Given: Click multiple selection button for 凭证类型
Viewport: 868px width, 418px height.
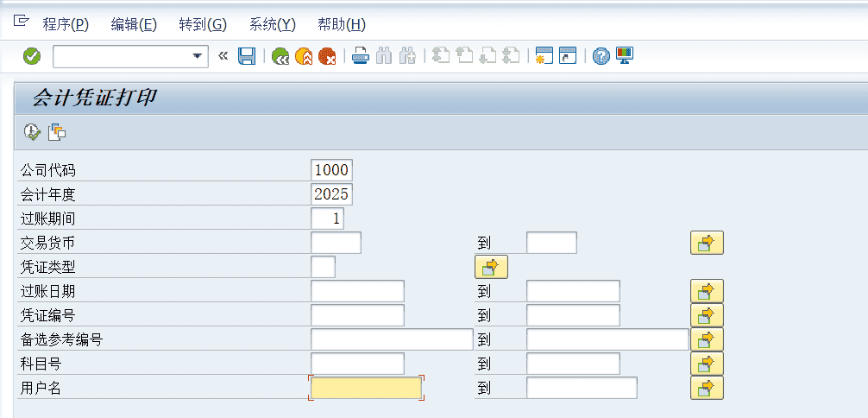Looking at the screenshot, I should coord(491,267).
